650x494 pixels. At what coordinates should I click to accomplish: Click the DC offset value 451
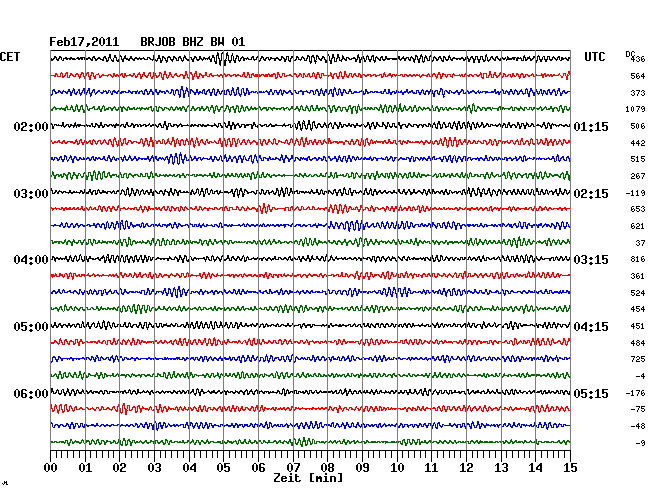coord(638,326)
